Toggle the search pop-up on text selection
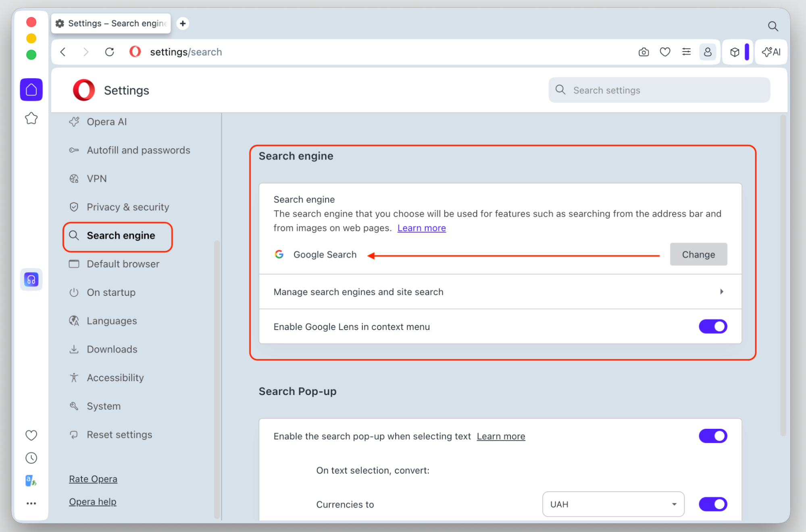 point(713,436)
